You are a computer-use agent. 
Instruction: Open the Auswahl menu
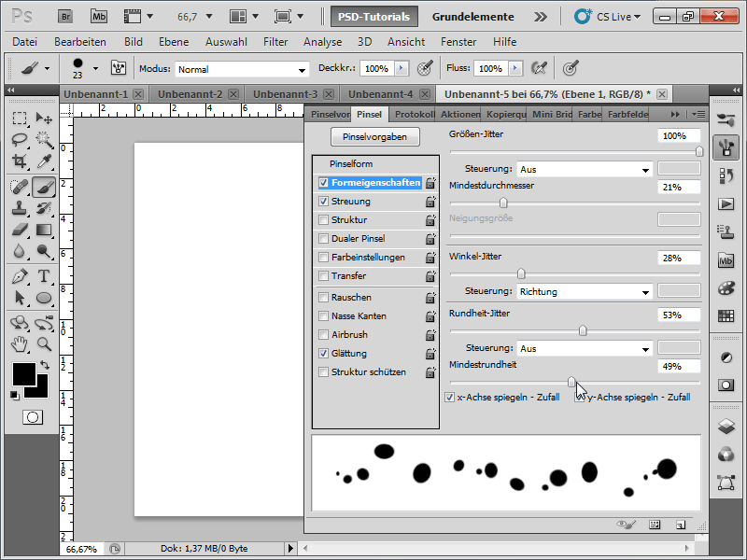click(x=226, y=42)
